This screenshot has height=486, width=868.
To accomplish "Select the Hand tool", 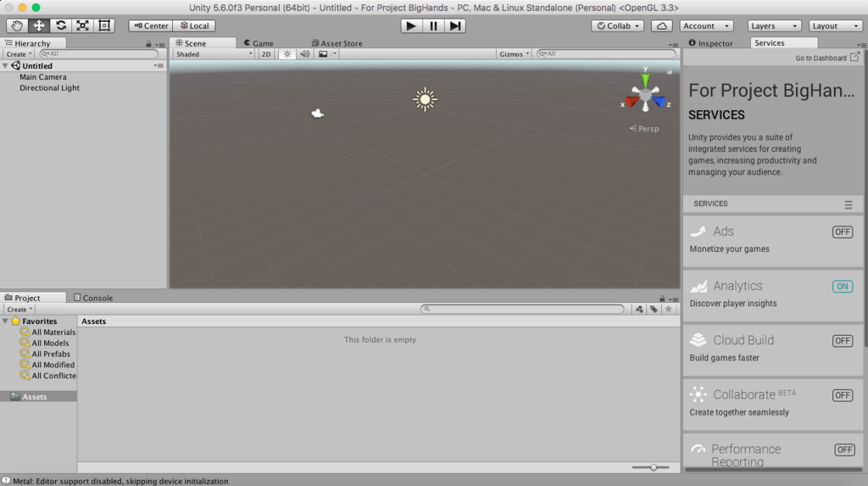I will (17, 26).
